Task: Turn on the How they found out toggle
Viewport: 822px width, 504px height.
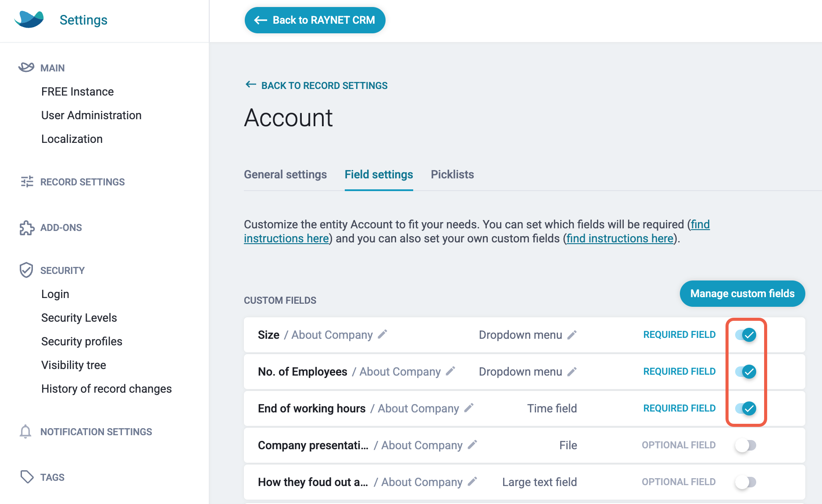Action: 746,482
